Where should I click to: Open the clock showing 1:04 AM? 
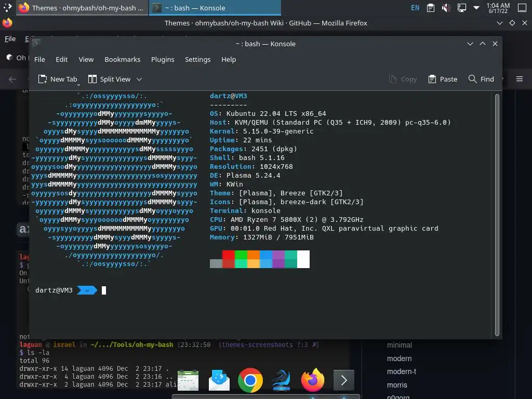click(x=498, y=8)
